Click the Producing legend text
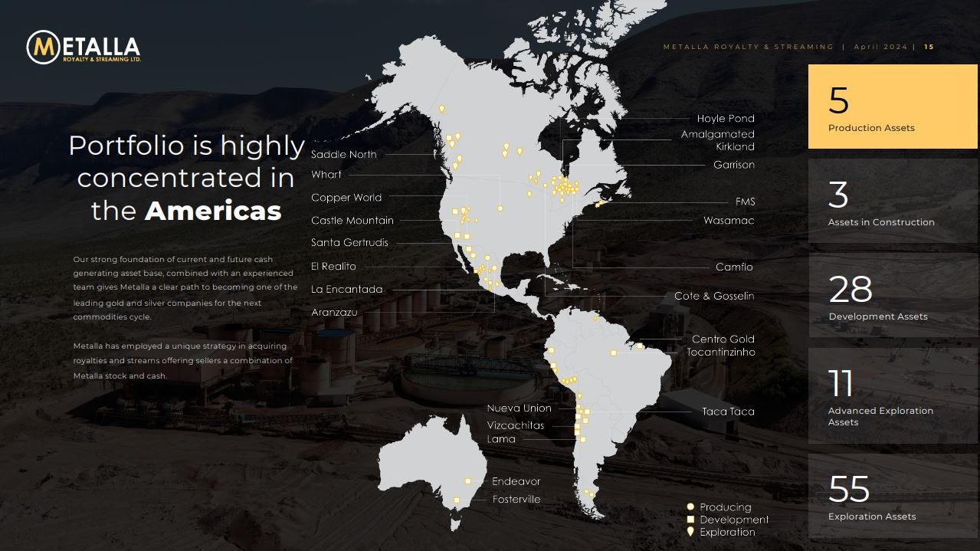 coord(726,507)
